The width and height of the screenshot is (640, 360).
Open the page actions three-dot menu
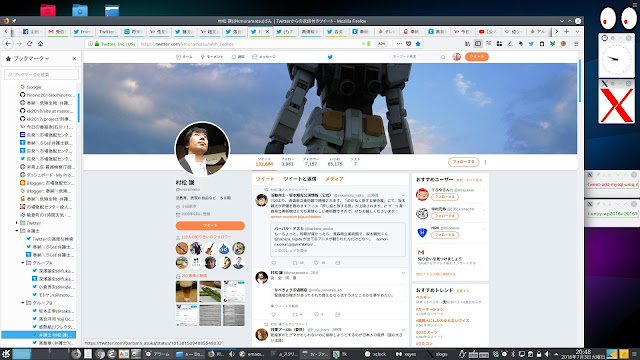tap(399, 44)
